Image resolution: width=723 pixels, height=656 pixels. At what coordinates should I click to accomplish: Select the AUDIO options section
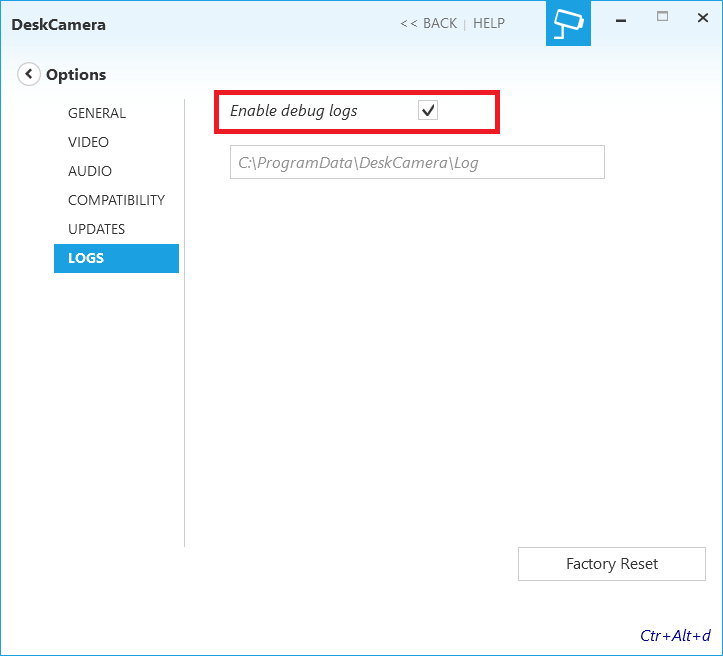tap(90, 171)
